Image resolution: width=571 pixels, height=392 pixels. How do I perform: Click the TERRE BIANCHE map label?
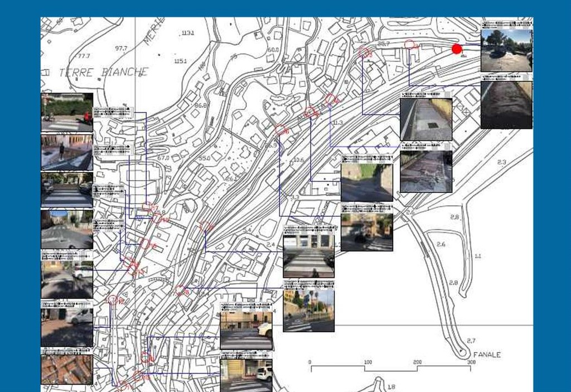coord(104,72)
